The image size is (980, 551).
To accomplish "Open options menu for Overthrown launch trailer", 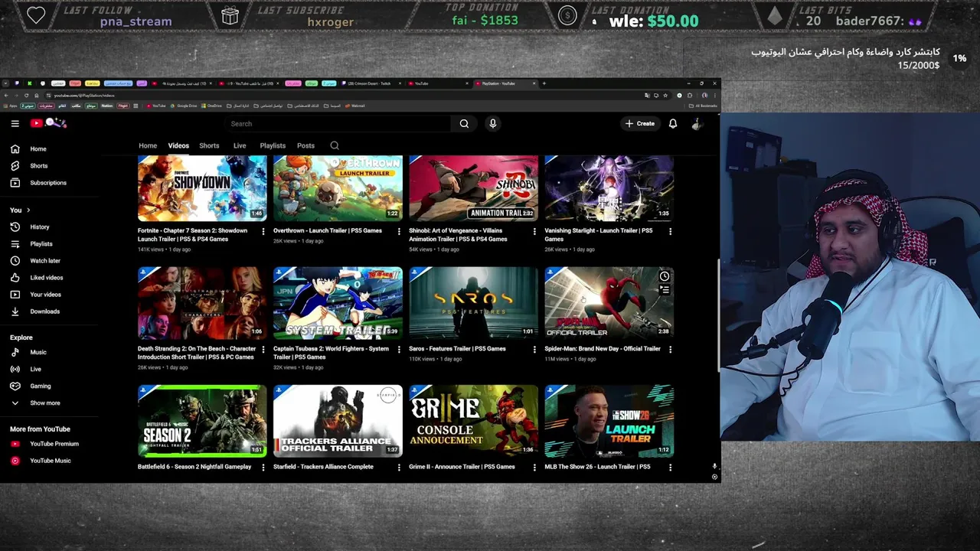I will point(399,231).
